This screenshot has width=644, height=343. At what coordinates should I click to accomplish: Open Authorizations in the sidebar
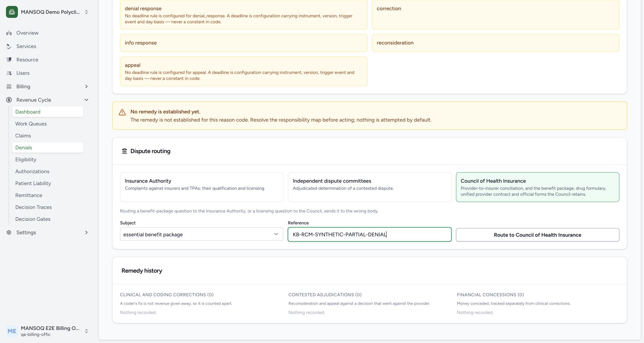[x=48, y=171]
